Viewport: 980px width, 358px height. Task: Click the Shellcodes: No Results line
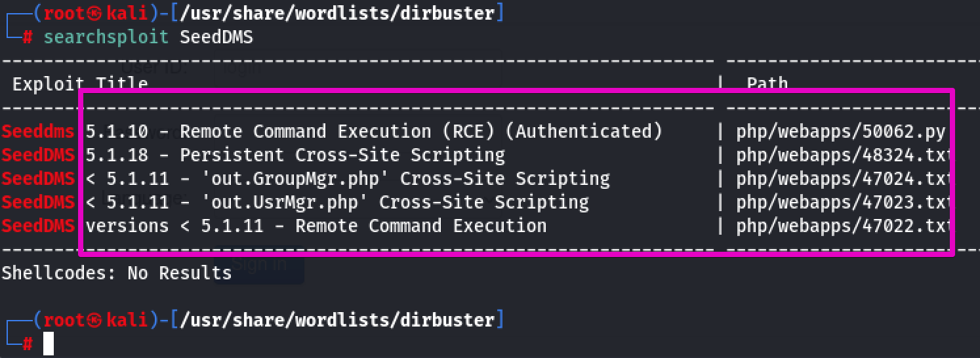coord(117,273)
